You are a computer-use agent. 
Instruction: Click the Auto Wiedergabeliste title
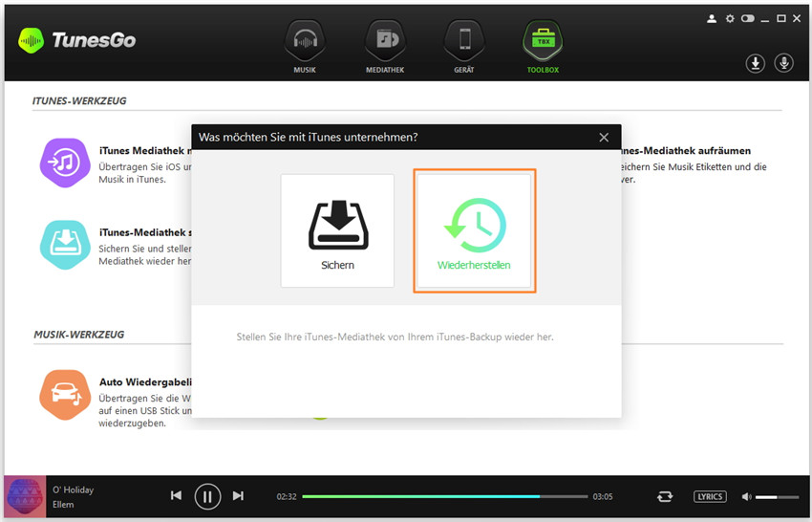click(145, 382)
